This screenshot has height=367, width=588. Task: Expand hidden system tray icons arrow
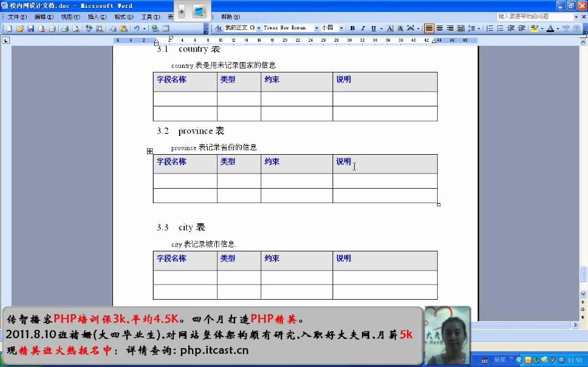point(519,360)
